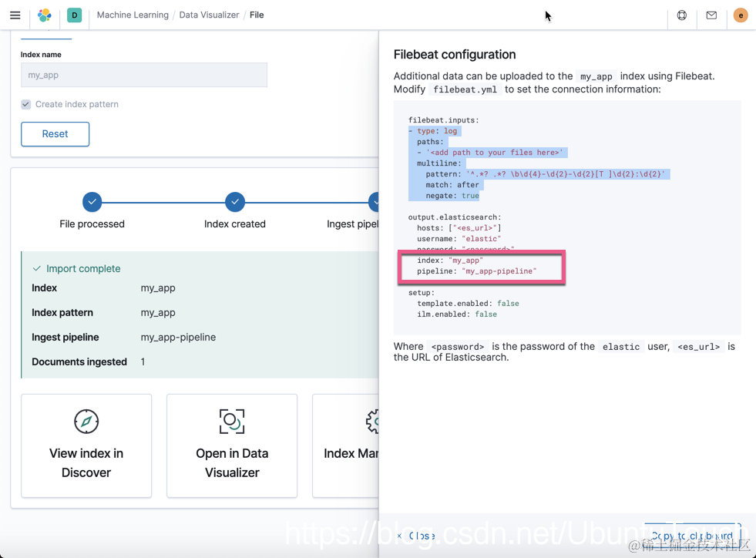Go to Data Visualizer breadcrumb
This screenshot has height=558, width=756.
pyautogui.click(x=209, y=15)
